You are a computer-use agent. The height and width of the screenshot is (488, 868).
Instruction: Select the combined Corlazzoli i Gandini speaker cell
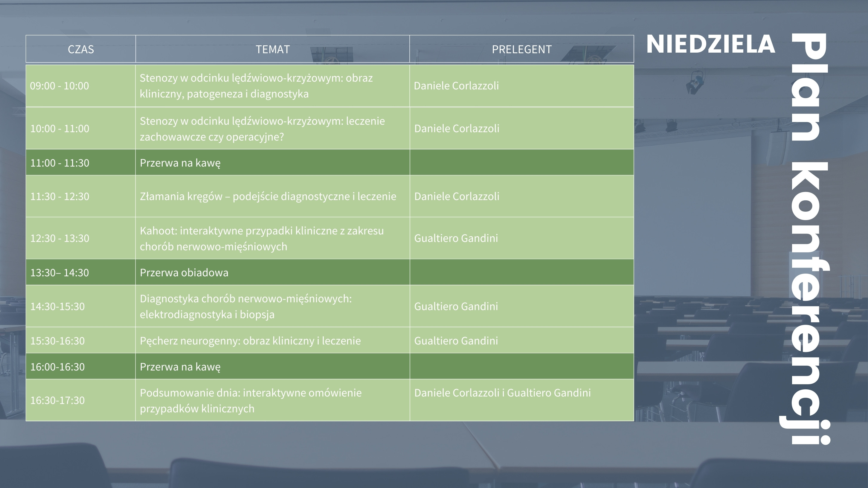(x=502, y=393)
